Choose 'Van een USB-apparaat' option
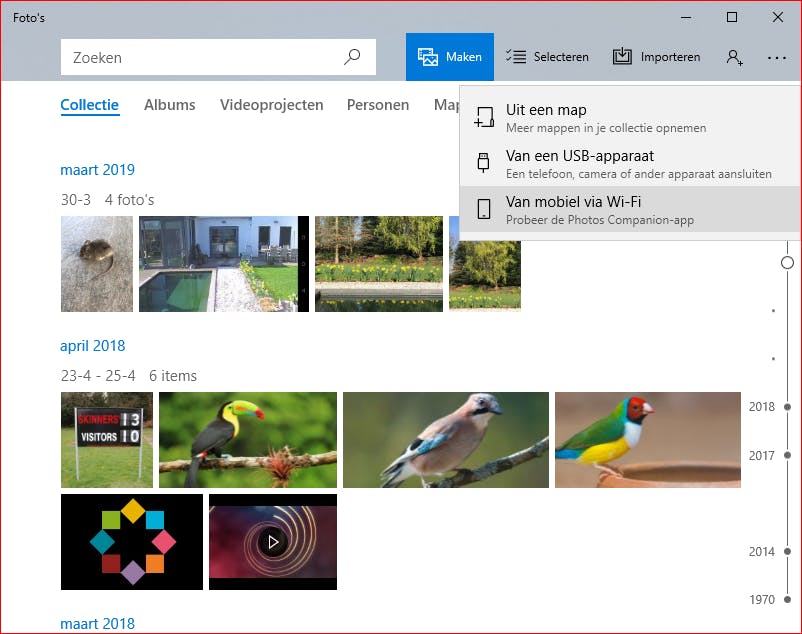The width and height of the screenshot is (802, 634). coord(630,164)
